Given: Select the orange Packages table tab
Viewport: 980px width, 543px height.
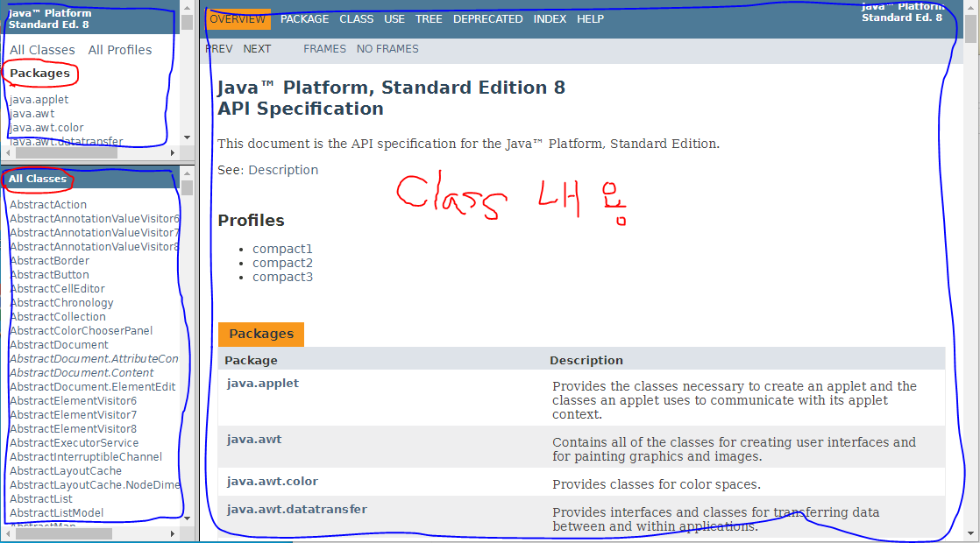Looking at the screenshot, I should [261, 334].
